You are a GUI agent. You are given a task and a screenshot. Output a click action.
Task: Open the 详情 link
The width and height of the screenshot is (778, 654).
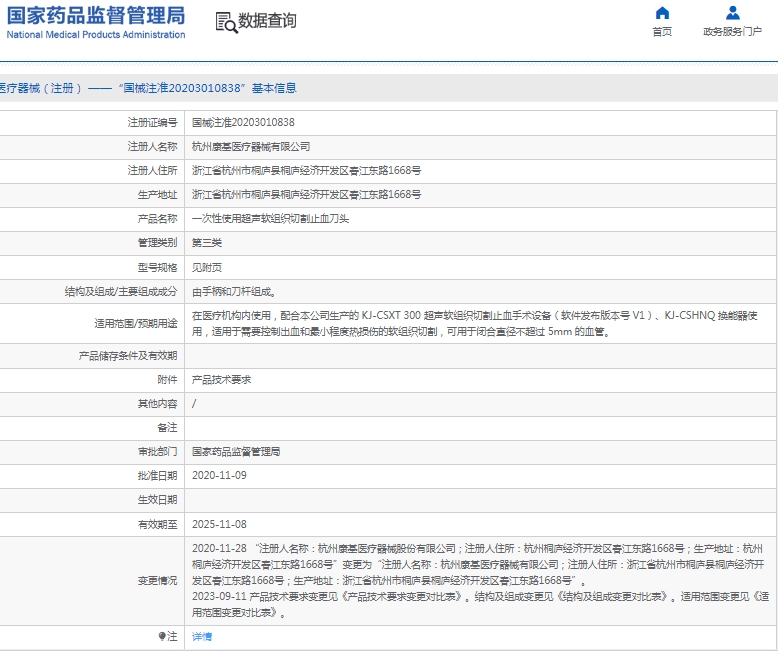[x=202, y=636]
